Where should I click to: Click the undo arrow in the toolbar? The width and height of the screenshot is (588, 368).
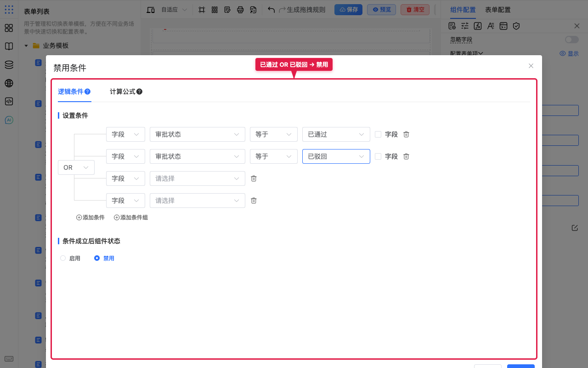[x=271, y=10]
